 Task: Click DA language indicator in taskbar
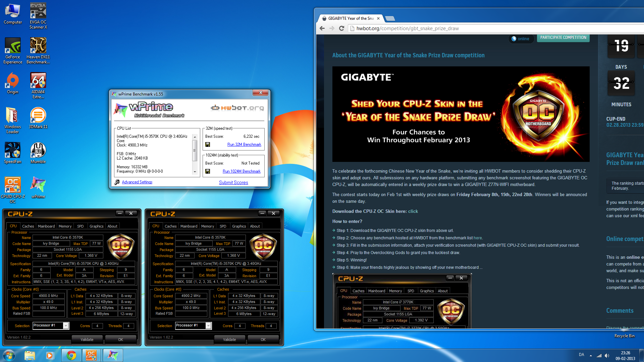(581, 355)
